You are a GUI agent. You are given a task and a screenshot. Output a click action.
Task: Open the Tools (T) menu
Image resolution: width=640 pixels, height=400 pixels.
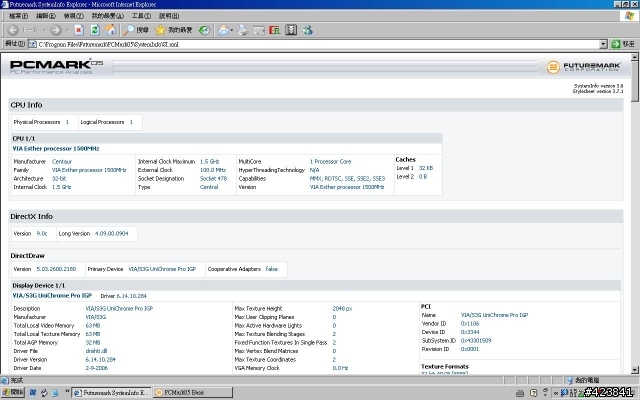coord(141,16)
